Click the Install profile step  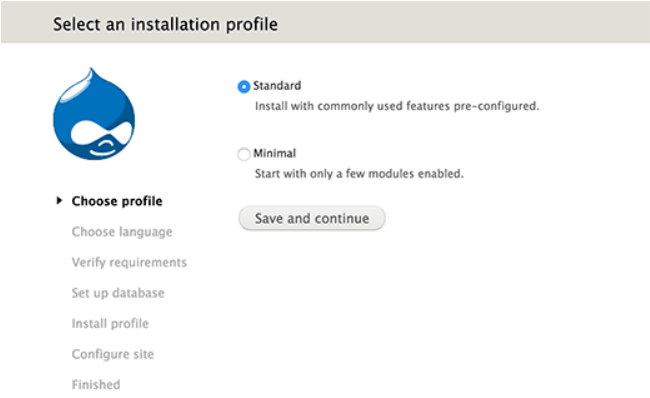click(110, 323)
